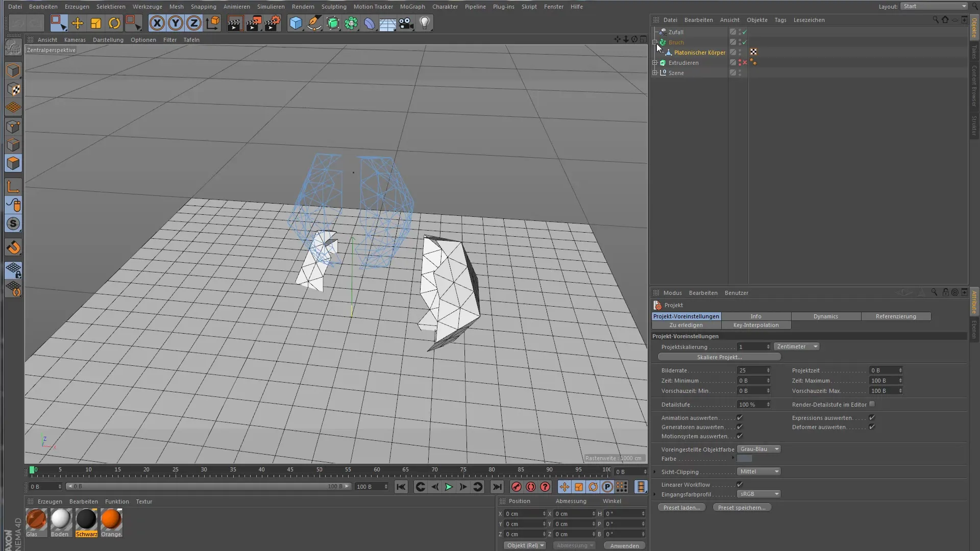Open Tags menu in object manager
The image size is (980, 551).
[x=780, y=20]
